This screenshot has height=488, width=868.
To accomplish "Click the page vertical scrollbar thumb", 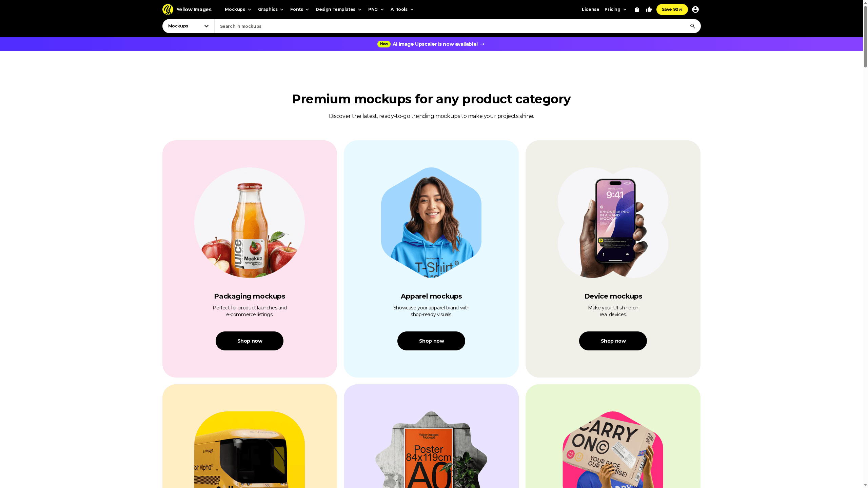I will click(865, 34).
